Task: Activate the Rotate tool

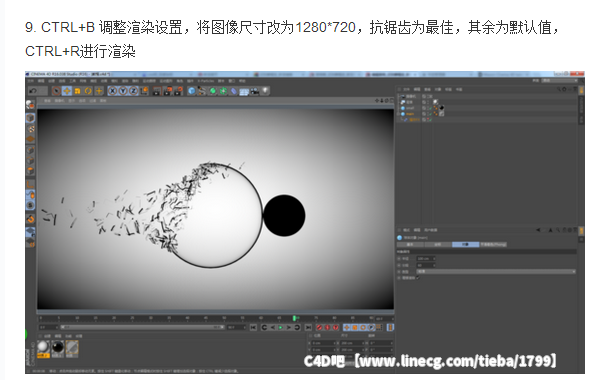Action: [88, 91]
